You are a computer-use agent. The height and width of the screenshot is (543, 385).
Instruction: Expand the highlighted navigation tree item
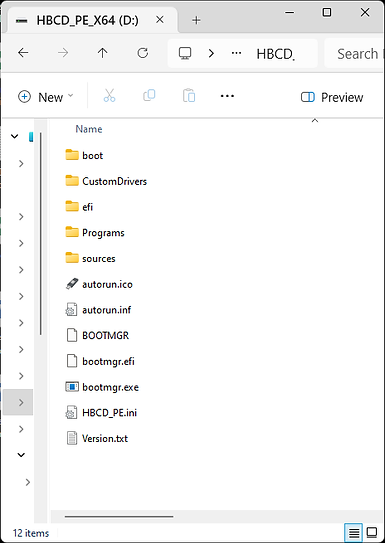pos(21,402)
